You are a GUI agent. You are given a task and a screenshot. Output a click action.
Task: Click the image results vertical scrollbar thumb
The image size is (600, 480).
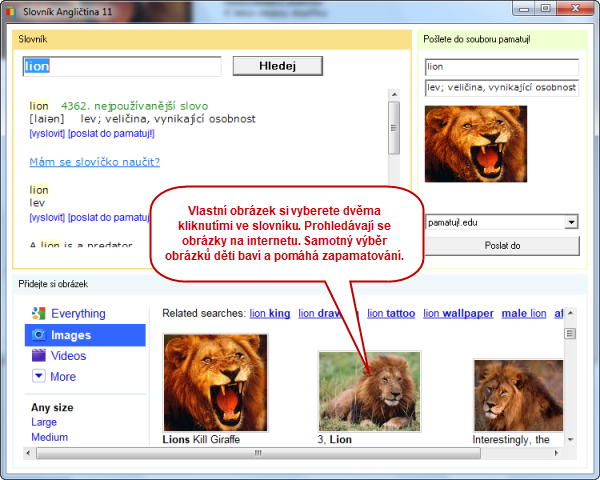click(x=570, y=333)
